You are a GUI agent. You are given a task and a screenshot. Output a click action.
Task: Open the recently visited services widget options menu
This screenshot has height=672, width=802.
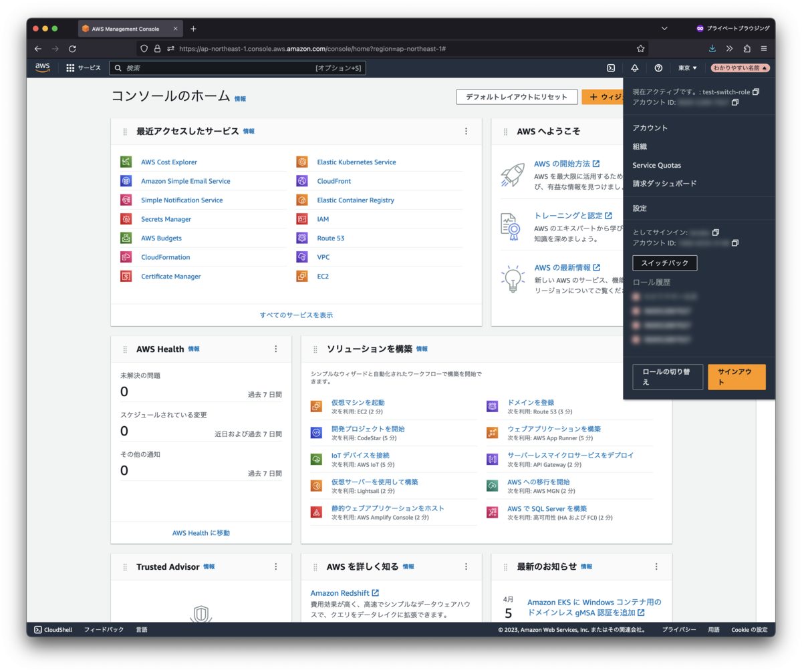[x=466, y=131]
